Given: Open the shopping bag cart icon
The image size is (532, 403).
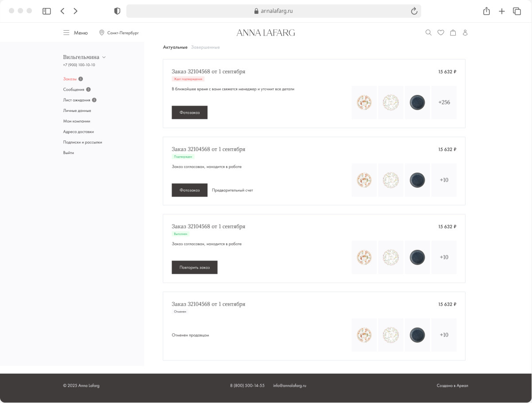Looking at the screenshot, I should point(453,33).
